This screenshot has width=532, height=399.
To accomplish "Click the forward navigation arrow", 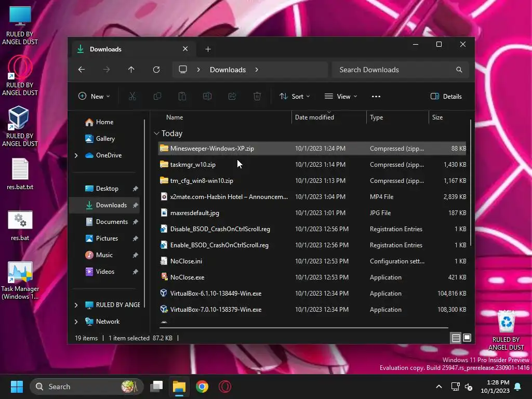I will click(x=107, y=70).
